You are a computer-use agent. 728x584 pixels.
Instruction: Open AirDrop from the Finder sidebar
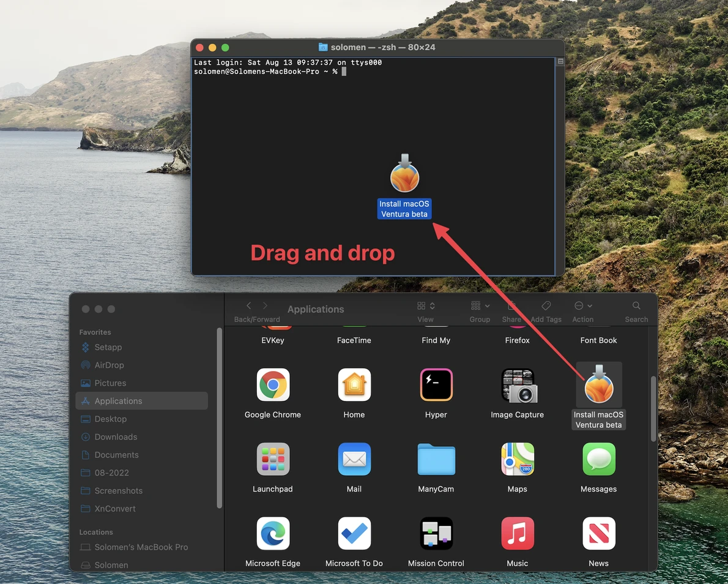point(141,365)
